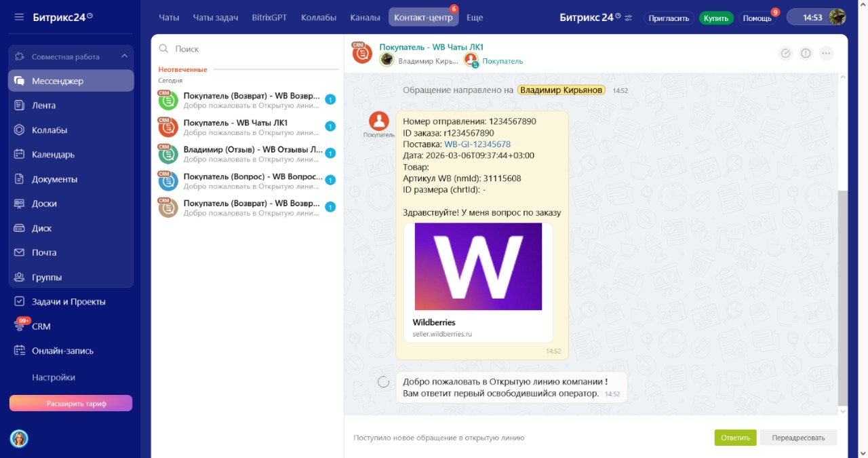The width and height of the screenshot is (868, 458).
Task: Click the Пригласить button
Action: pos(669,18)
